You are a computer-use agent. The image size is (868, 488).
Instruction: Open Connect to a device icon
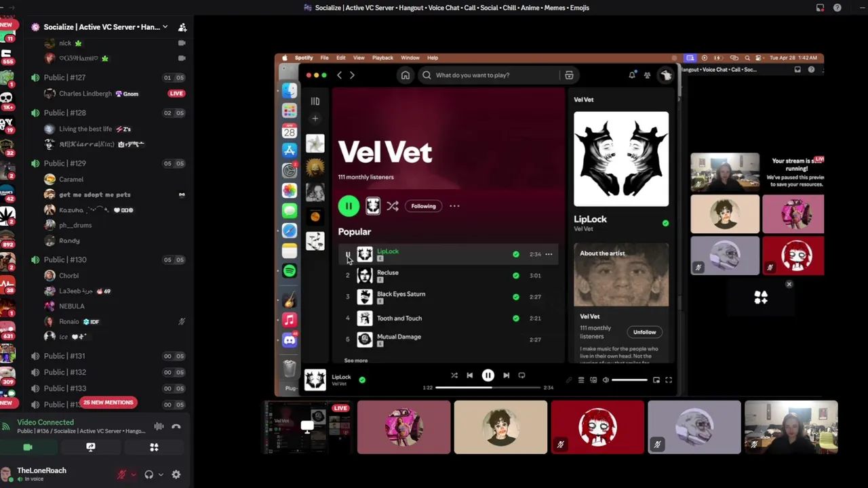point(593,380)
